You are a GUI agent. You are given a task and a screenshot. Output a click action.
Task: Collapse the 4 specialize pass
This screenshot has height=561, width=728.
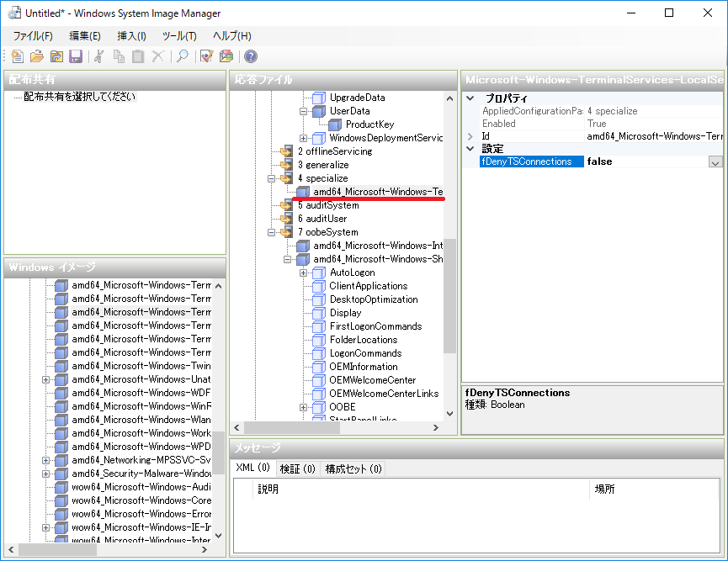point(272,178)
